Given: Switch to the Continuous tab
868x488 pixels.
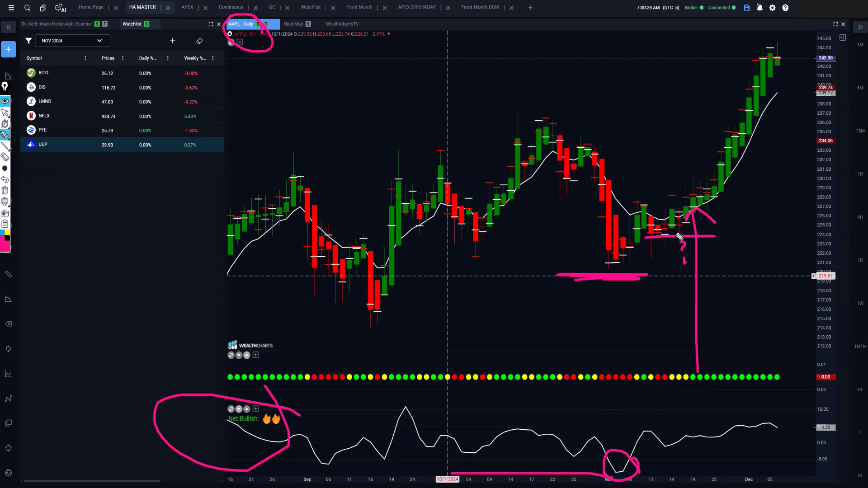Looking at the screenshot, I should point(231,7).
